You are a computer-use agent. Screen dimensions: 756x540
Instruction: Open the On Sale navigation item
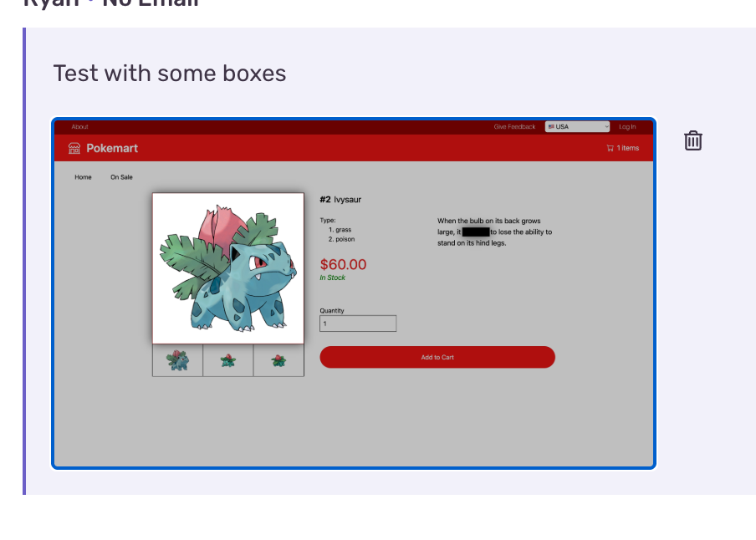(x=121, y=177)
